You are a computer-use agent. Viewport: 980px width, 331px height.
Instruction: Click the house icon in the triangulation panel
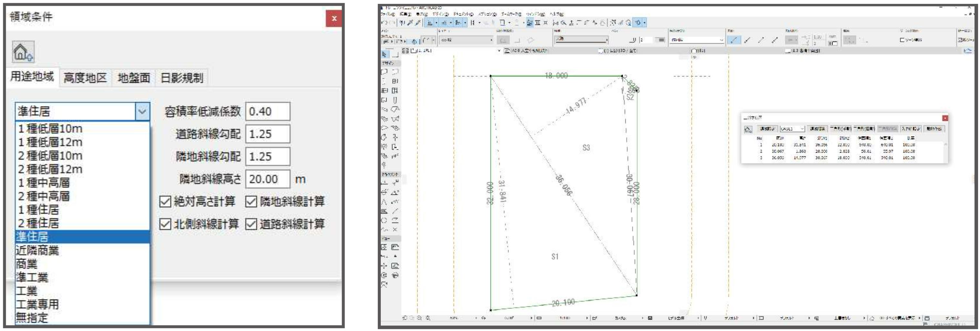[748, 129]
